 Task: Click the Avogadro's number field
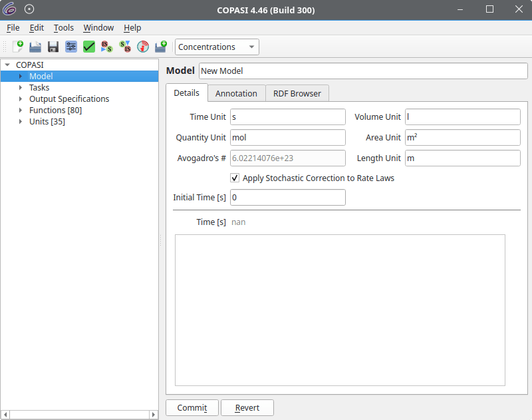coord(288,158)
